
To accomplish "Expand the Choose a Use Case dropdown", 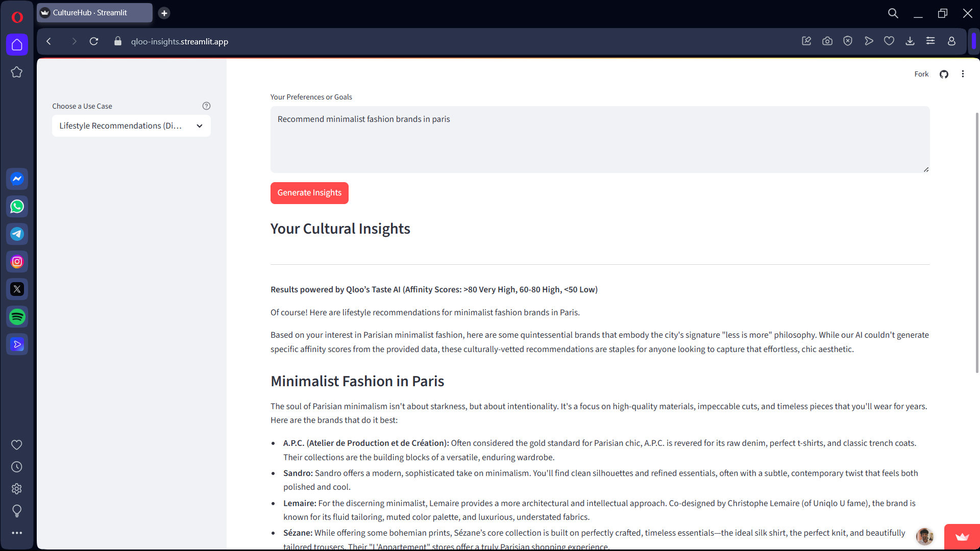I will [131, 126].
